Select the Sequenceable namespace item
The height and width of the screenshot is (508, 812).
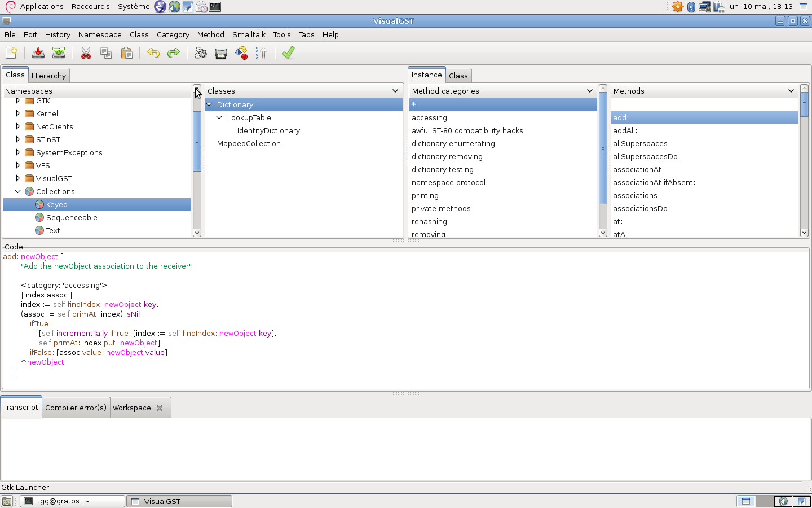[72, 217]
